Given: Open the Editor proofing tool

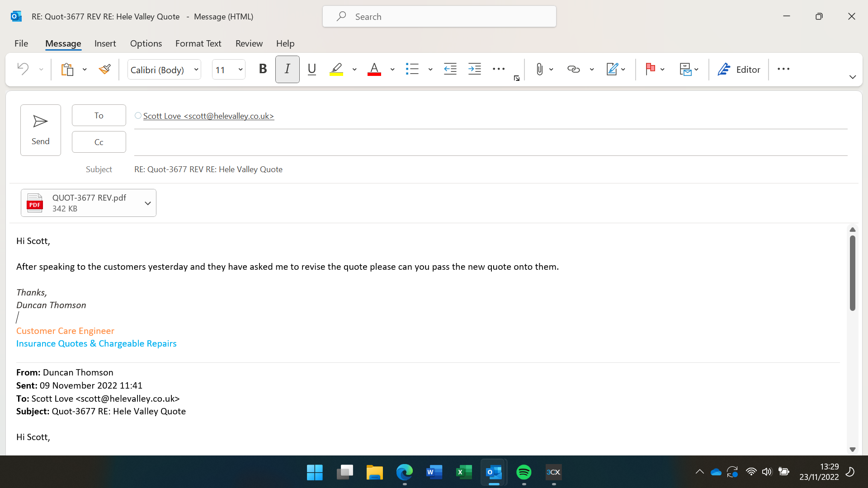Looking at the screenshot, I should [739, 69].
